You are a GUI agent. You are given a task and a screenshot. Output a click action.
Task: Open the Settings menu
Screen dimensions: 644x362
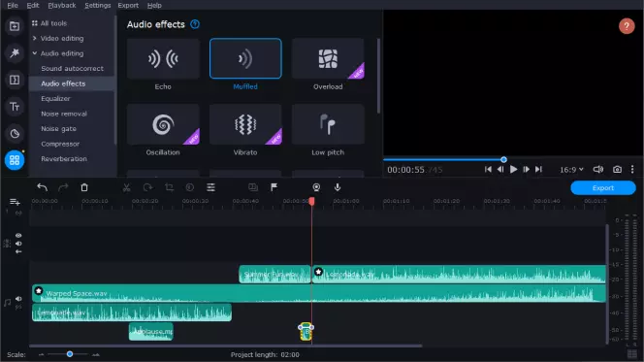[97, 6]
